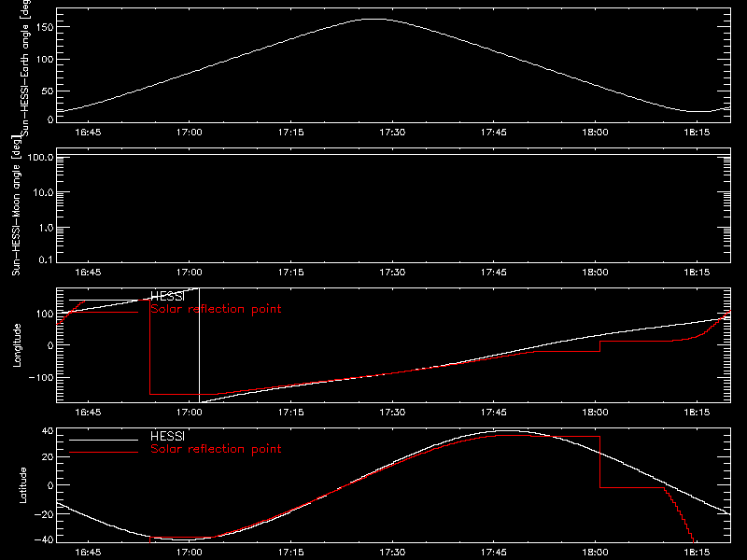Click the -40 tick label on Latitude axis
This screenshot has height=560, width=747.
pos(44,540)
